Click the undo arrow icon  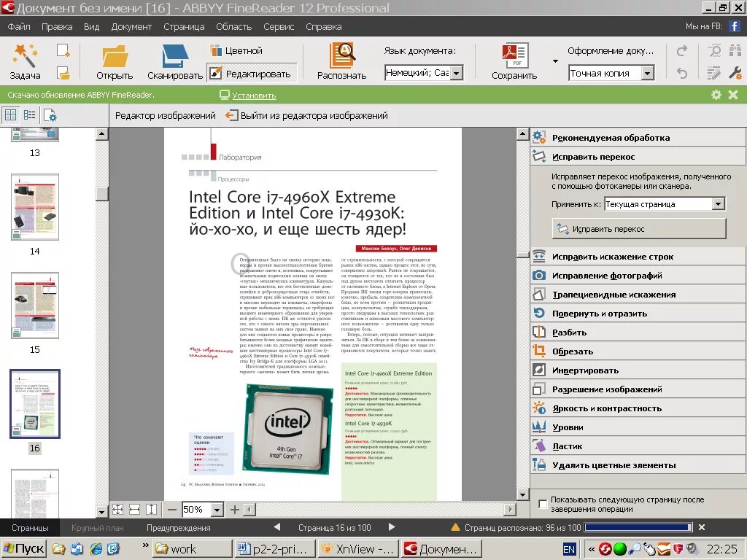click(682, 74)
